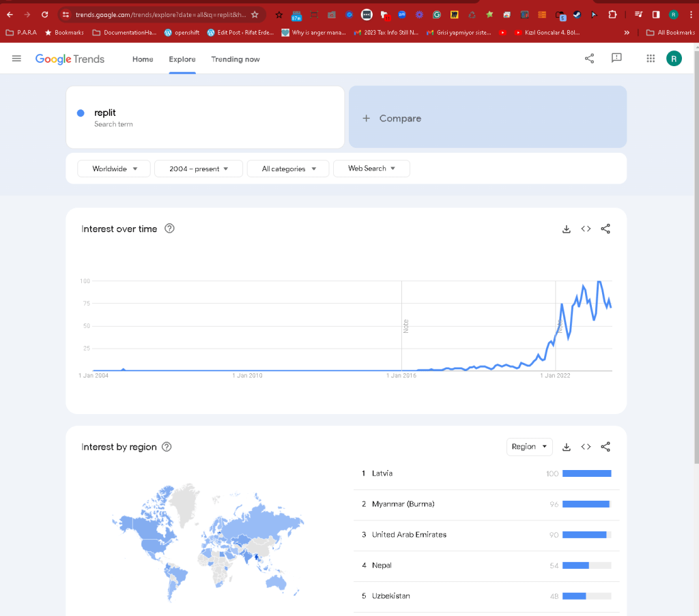Download Interest over time CSV
The height and width of the screenshot is (616, 699).
tap(566, 229)
